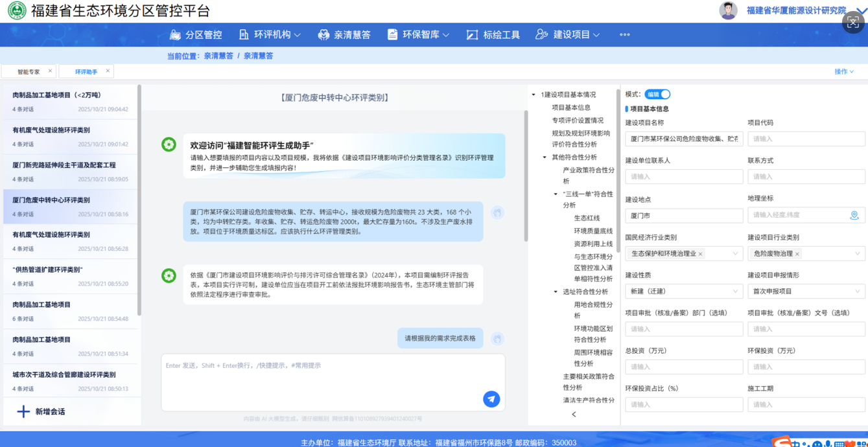This screenshot has height=447, width=868.
Task: Open the 操作 dropdown link
Action: coord(843,72)
